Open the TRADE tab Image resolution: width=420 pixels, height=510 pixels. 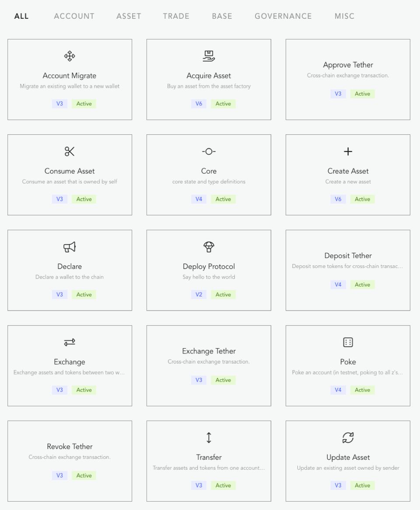click(x=176, y=16)
